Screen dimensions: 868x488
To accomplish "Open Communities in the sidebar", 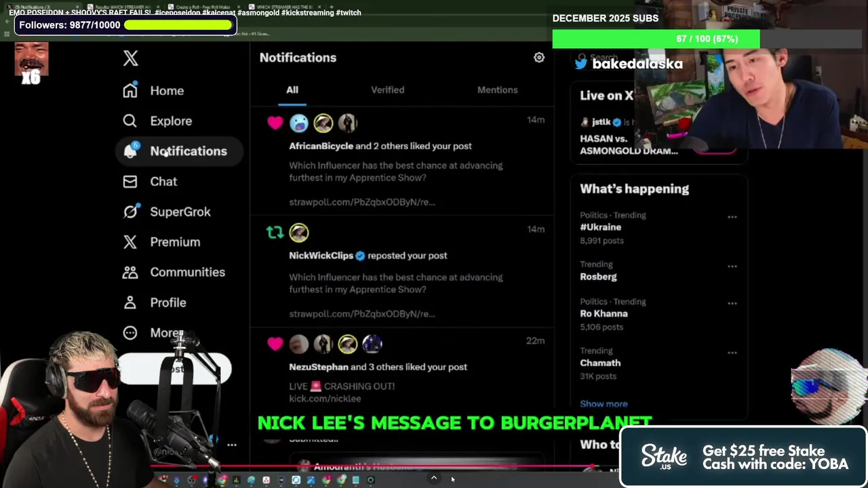I will [x=187, y=272].
